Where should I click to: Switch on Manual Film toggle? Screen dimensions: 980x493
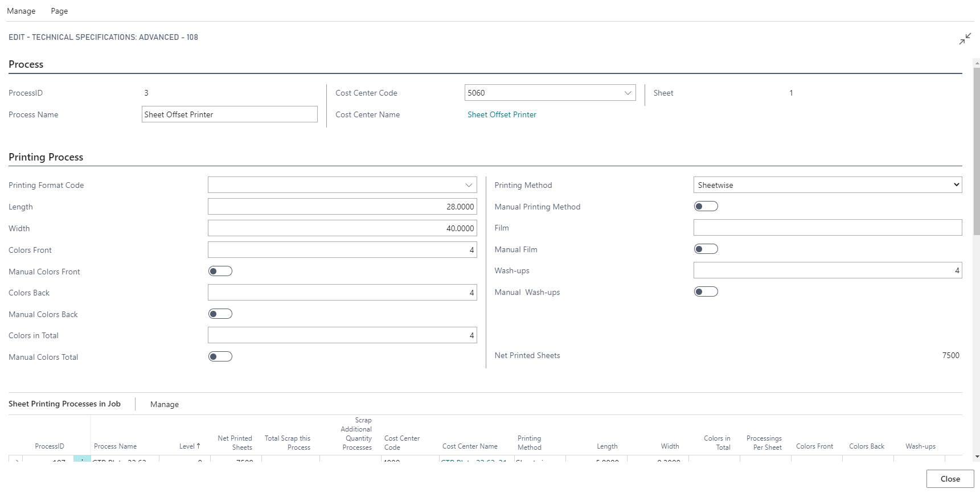point(706,249)
